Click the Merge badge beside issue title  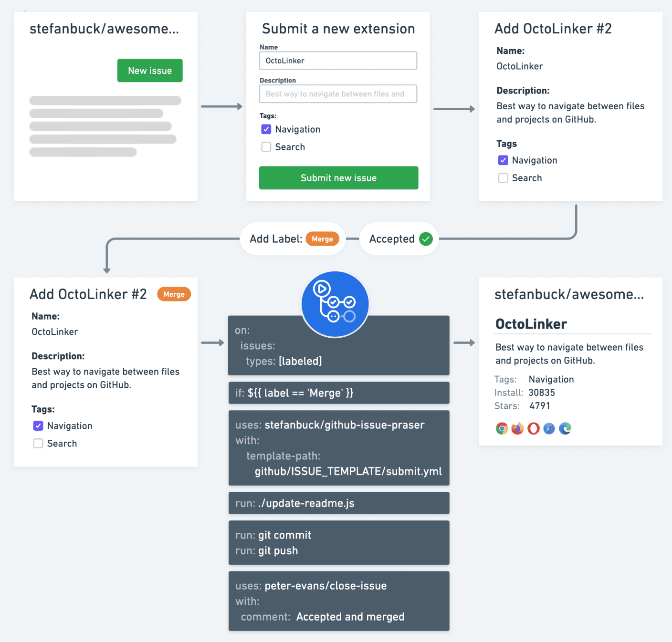click(174, 294)
